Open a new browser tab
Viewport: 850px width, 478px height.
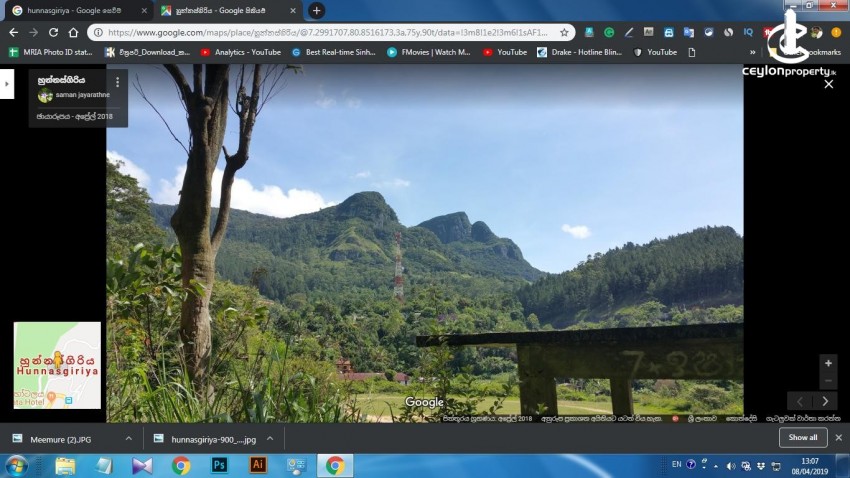click(x=316, y=10)
